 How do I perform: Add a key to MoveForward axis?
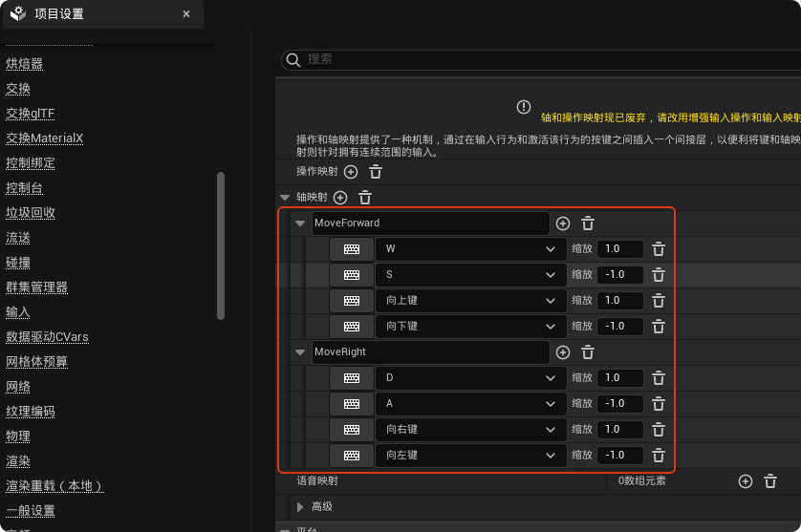[562, 223]
